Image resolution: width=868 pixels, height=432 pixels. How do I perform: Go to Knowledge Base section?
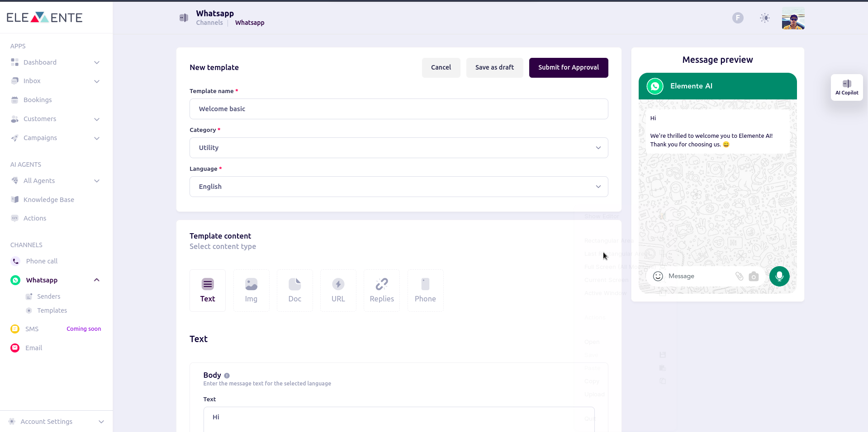pos(49,200)
